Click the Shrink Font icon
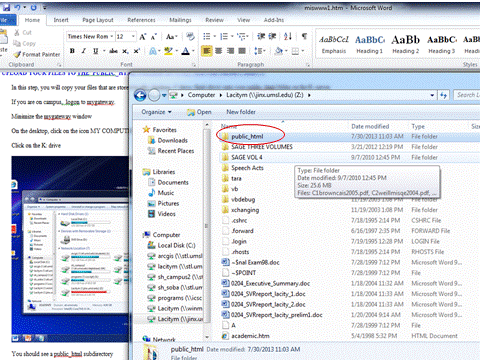Image resolution: width=480 pixels, height=360 pixels. tap(154, 37)
